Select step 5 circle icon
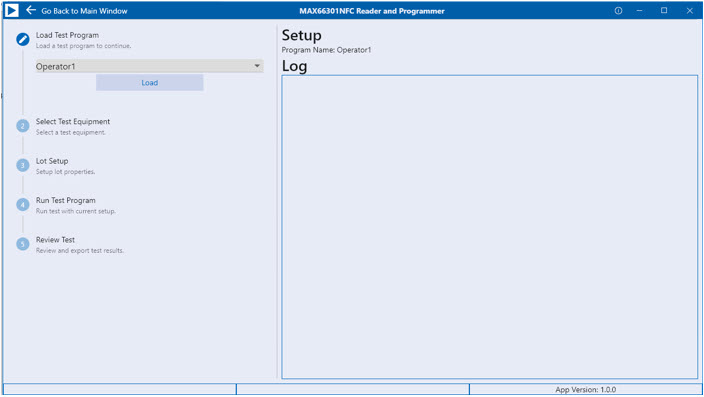 (x=23, y=244)
